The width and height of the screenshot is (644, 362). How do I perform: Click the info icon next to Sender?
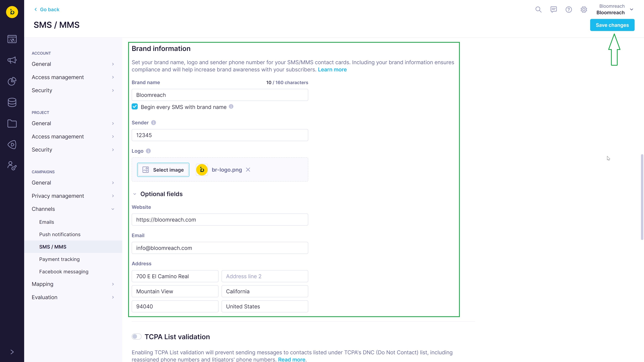click(153, 123)
